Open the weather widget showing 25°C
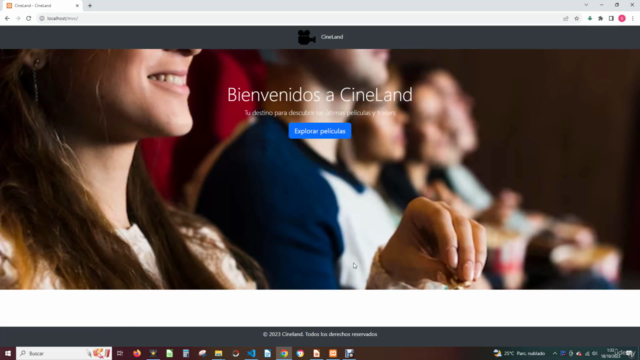 pyautogui.click(x=519, y=353)
